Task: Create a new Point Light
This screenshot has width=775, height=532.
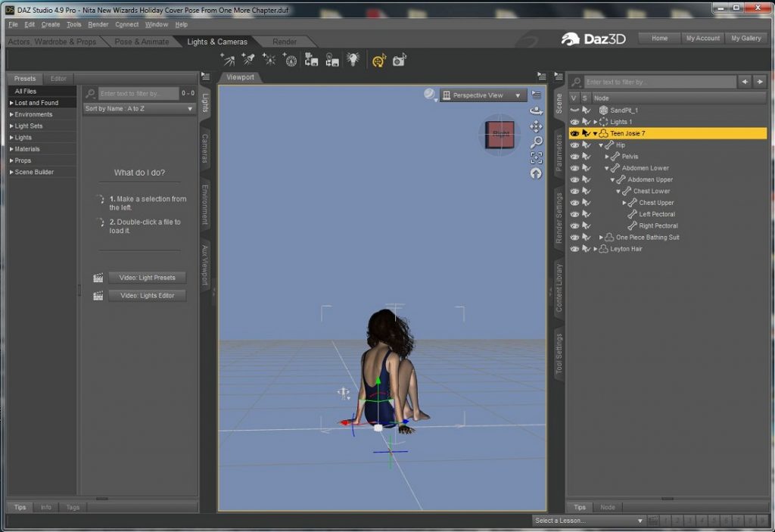Action: pos(269,59)
